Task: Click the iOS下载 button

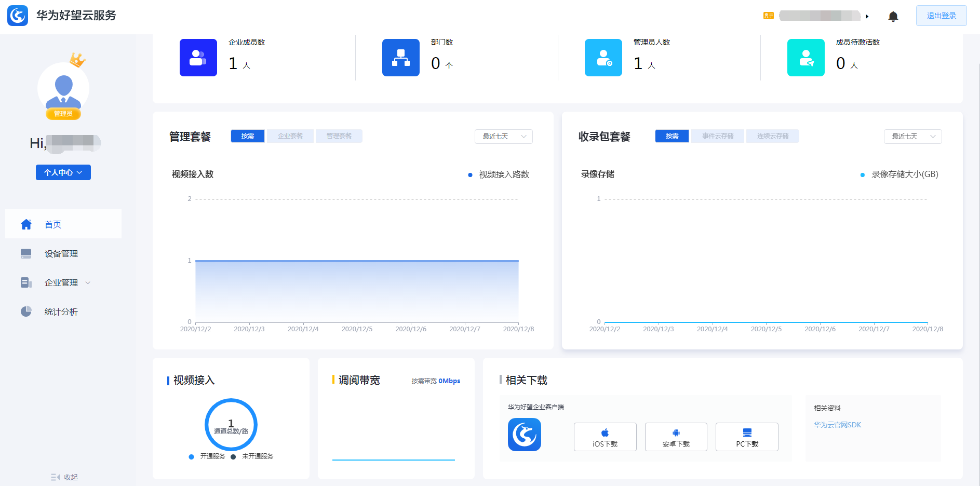Action: [x=605, y=437]
